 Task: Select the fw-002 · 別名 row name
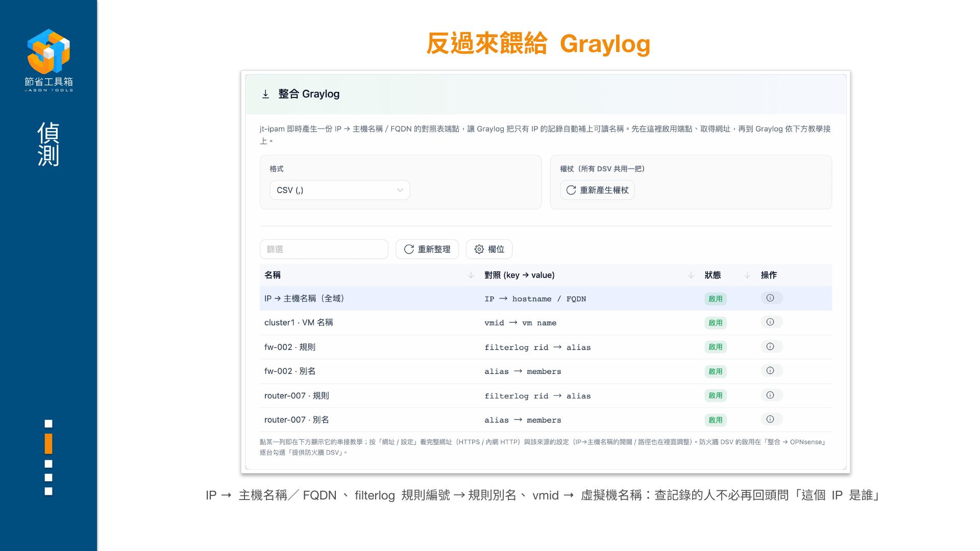coord(290,371)
